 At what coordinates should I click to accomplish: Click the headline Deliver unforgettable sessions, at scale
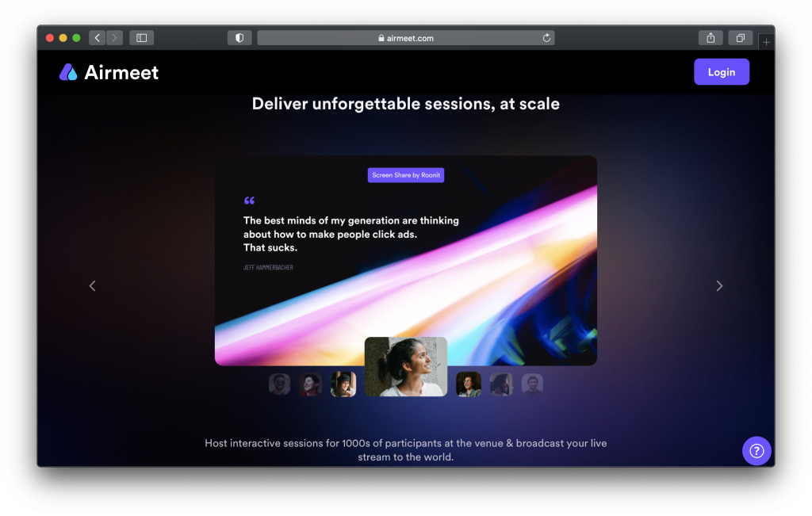(x=405, y=104)
